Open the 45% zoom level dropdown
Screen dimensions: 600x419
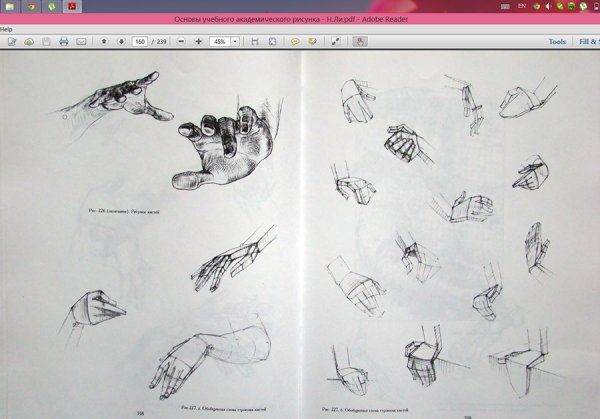coord(235,42)
